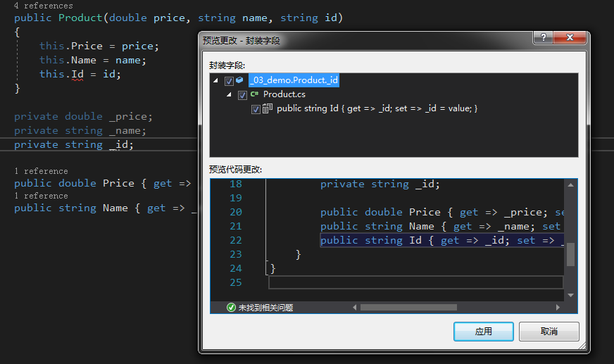This screenshot has width=614, height=364.
Task: Click the horizontal scrollbar thumb in code preview
Action: [x=408, y=307]
